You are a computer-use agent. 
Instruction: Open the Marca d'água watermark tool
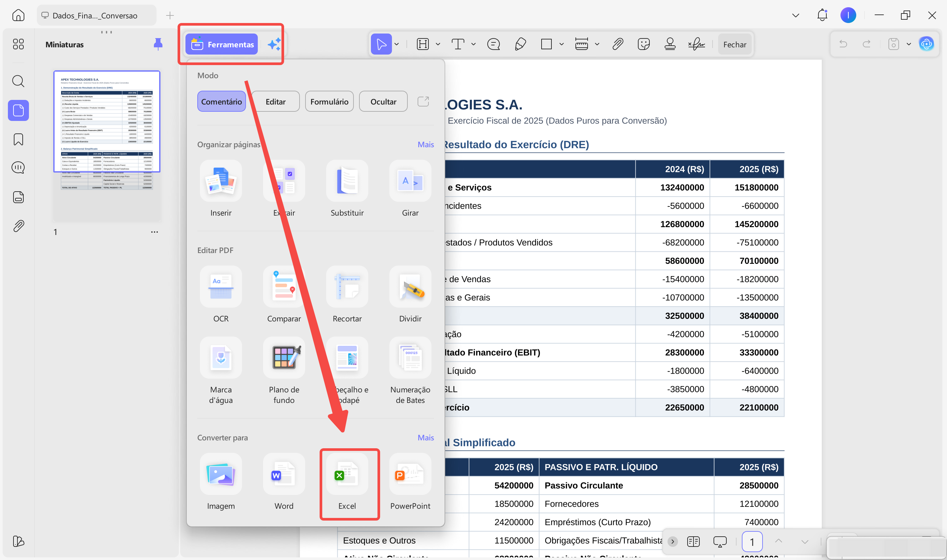221,371
